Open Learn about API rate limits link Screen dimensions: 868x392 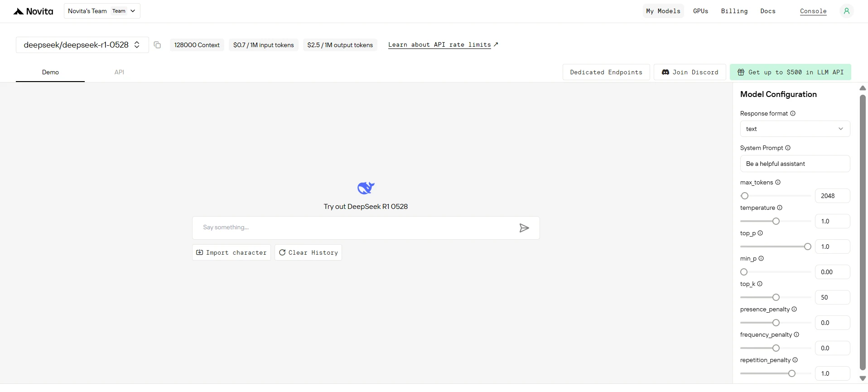coord(443,45)
